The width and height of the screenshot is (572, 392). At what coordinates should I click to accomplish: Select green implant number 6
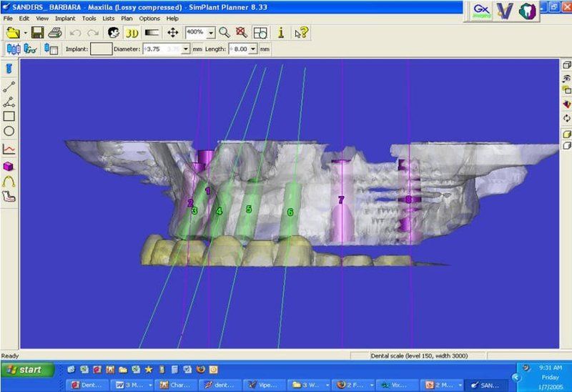coord(290,212)
